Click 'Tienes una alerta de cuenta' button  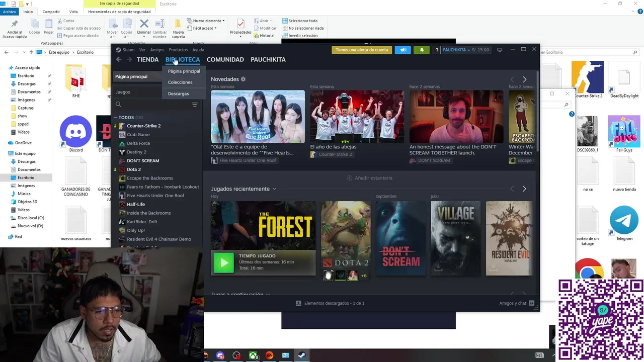362,50
